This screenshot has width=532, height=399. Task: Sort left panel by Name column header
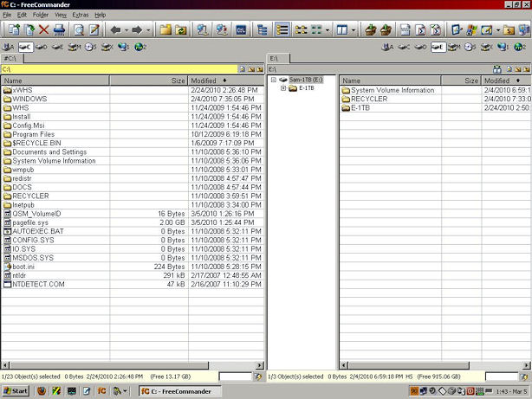55,80
